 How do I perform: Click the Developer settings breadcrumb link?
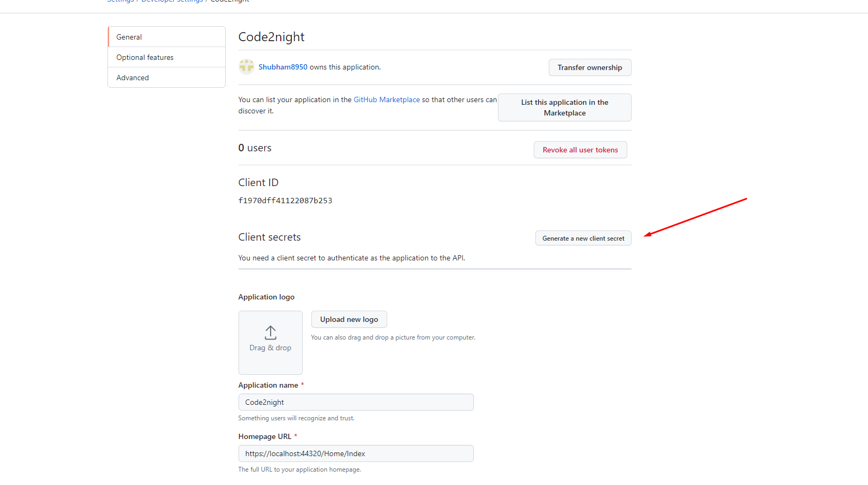[172, 1]
